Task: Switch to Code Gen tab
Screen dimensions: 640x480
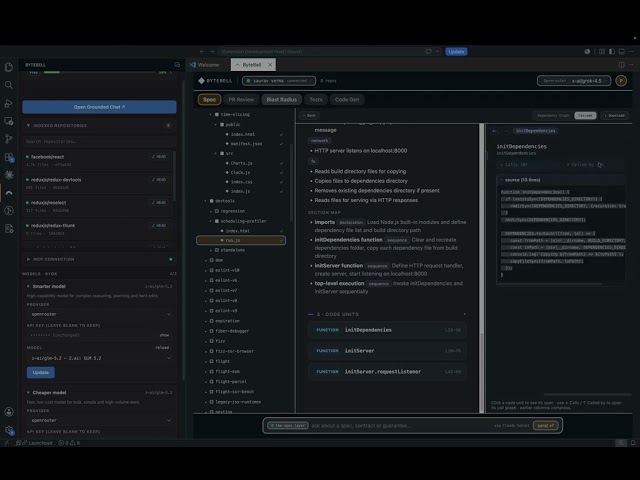Action: pos(347,100)
